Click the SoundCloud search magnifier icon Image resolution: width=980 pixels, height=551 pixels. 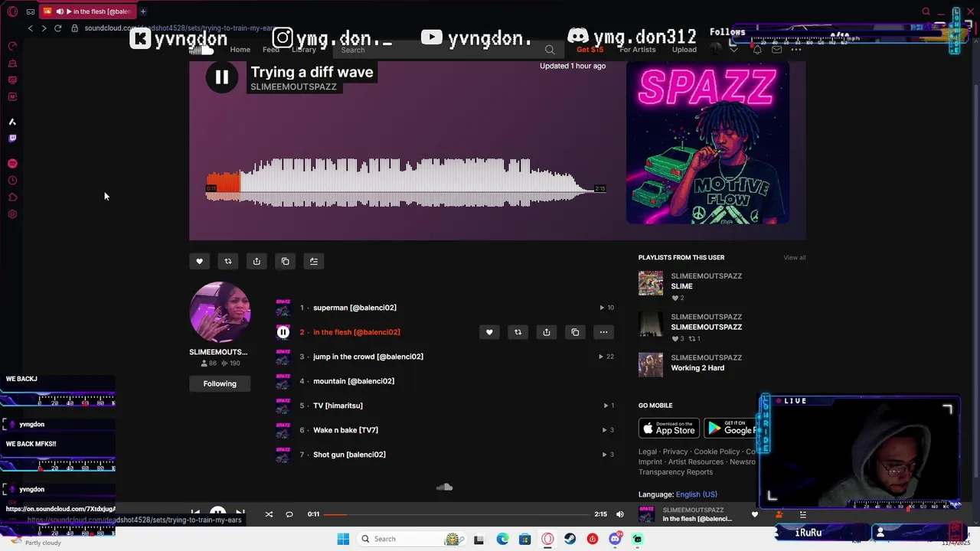point(550,50)
